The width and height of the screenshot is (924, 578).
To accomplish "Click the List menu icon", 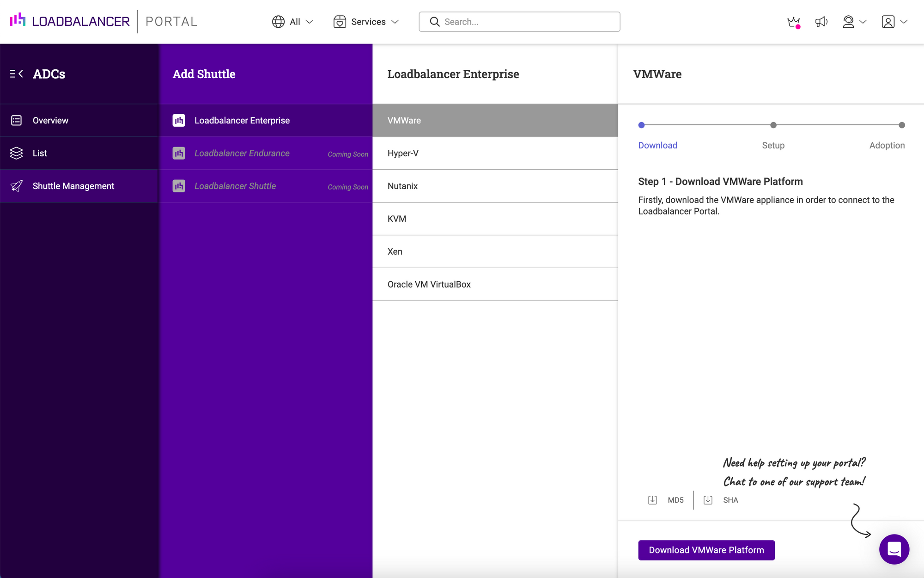I will 16,153.
